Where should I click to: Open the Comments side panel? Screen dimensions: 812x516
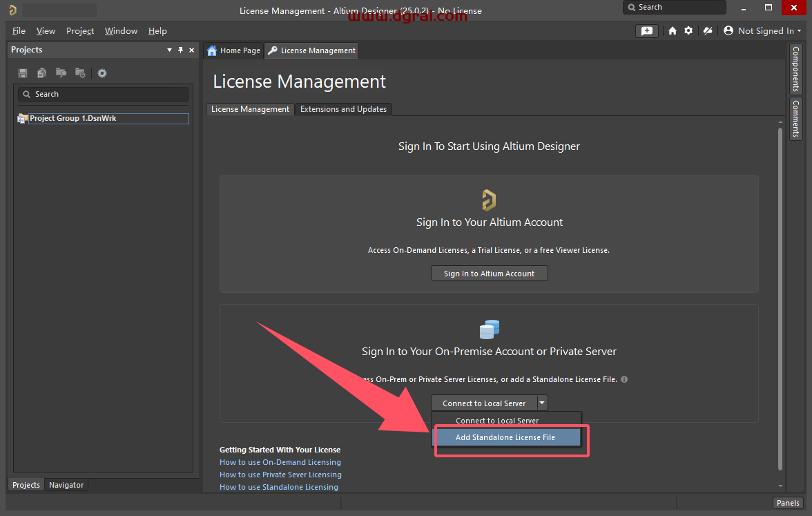pyautogui.click(x=796, y=119)
